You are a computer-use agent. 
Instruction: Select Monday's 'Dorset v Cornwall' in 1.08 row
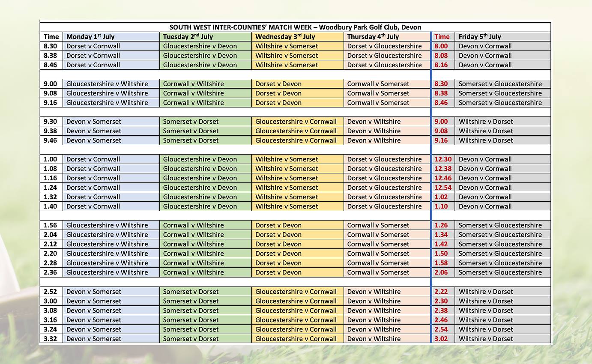tap(111, 168)
